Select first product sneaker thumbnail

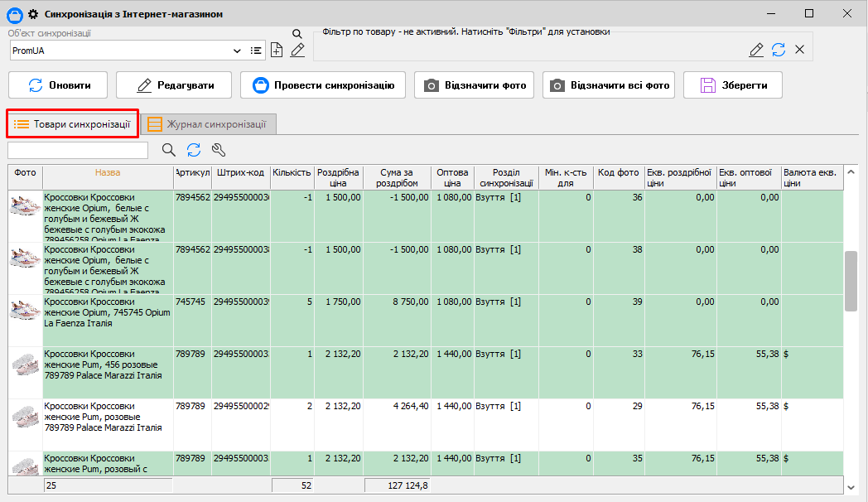click(26, 207)
